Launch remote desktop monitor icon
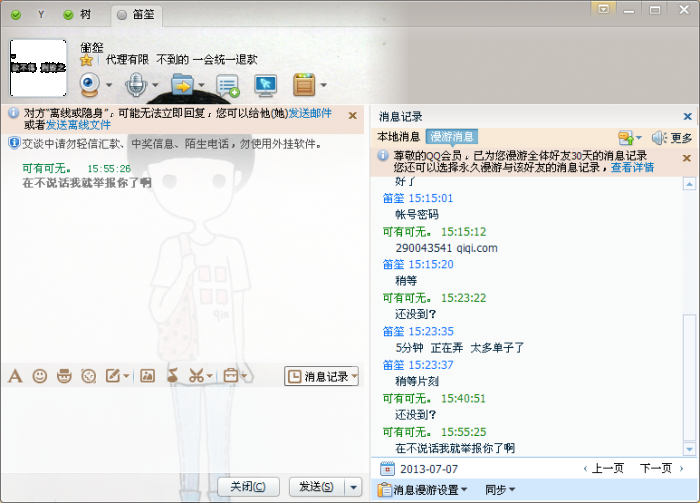Viewport: 700px width, 503px height. pyautogui.click(x=266, y=85)
